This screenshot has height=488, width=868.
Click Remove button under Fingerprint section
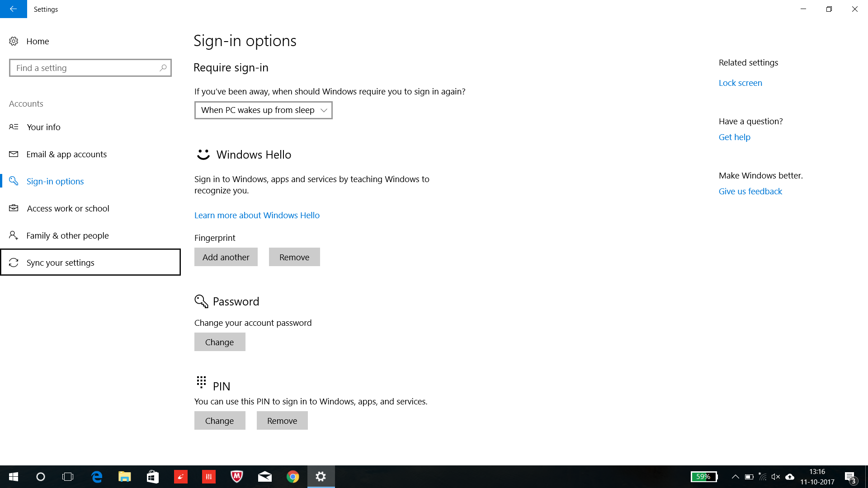click(x=294, y=257)
